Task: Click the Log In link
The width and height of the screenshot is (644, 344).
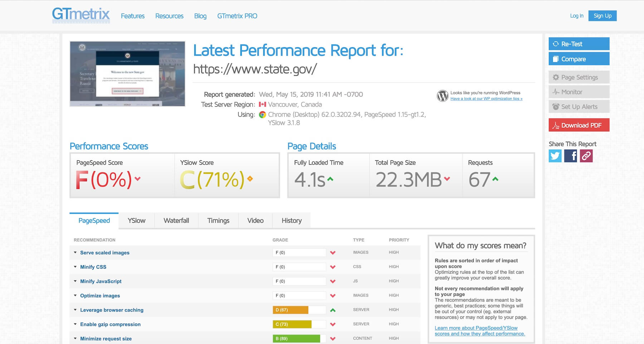Action: click(x=577, y=16)
